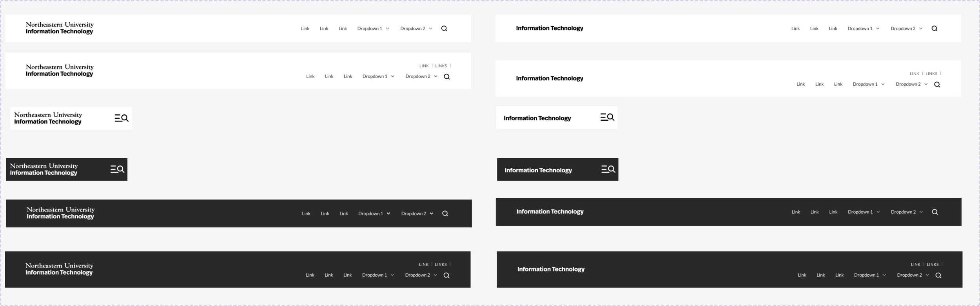980x306 pixels.
Task: Click Information Technology title in dark IT-only mobile header
Action: tap(538, 170)
